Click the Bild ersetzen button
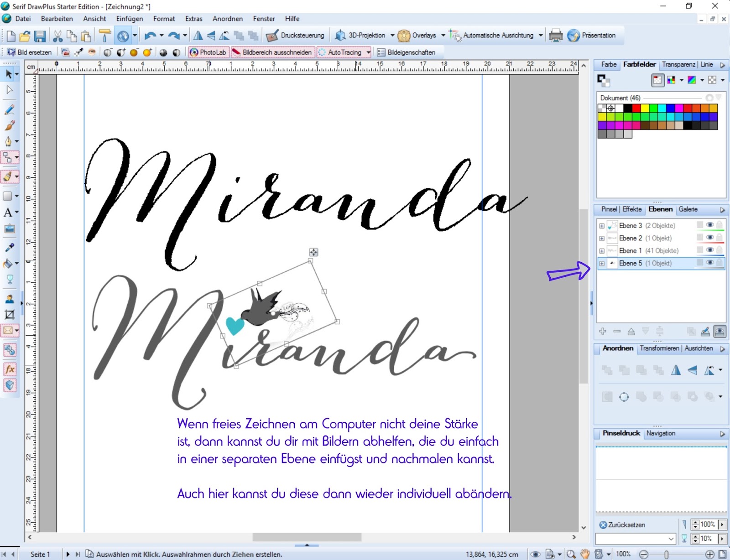This screenshot has height=560, width=730. [x=29, y=52]
